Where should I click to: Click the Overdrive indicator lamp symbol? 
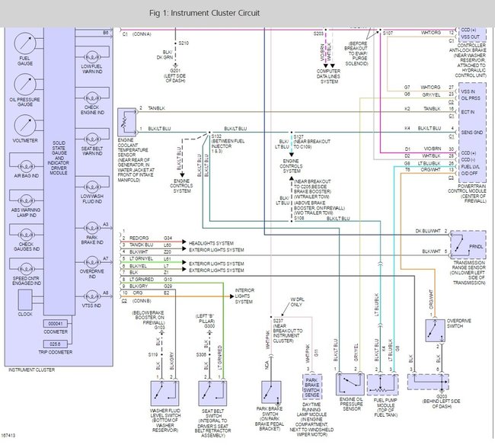coord(92,262)
